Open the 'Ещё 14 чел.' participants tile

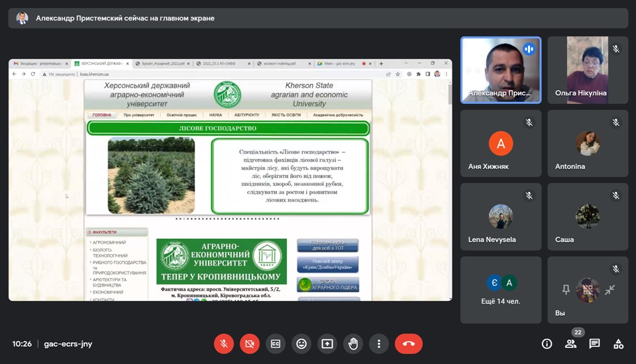tap(501, 290)
